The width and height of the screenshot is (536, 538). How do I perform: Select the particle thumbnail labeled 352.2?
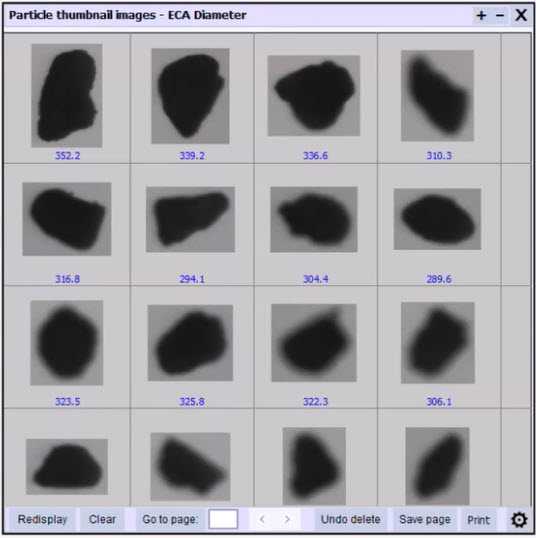(x=67, y=95)
